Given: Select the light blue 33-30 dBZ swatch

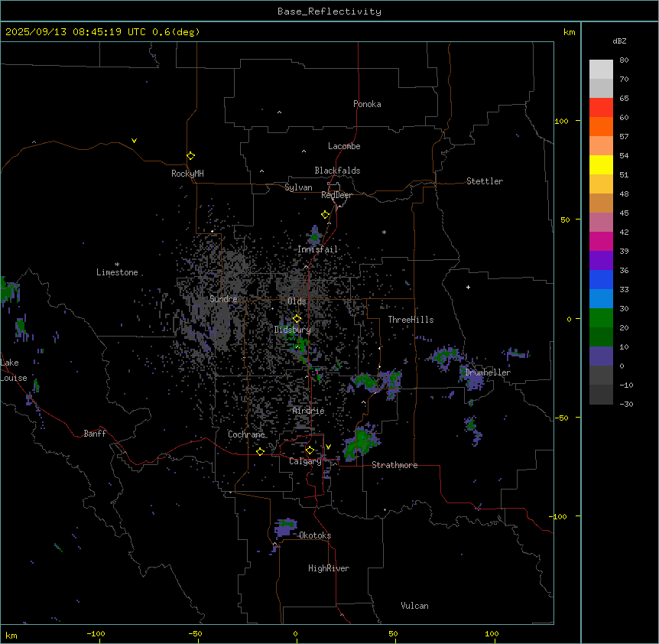Looking at the screenshot, I should coord(601,299).
